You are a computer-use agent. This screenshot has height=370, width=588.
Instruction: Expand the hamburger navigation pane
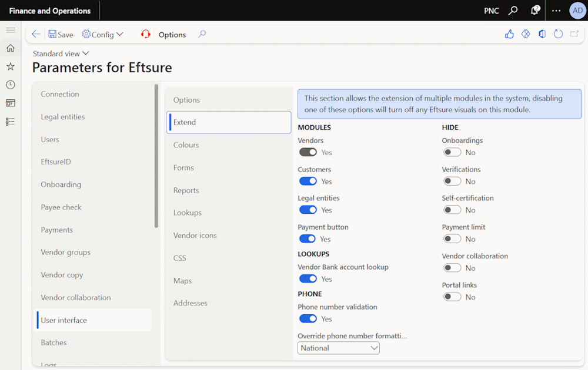[x=11, y=30]
